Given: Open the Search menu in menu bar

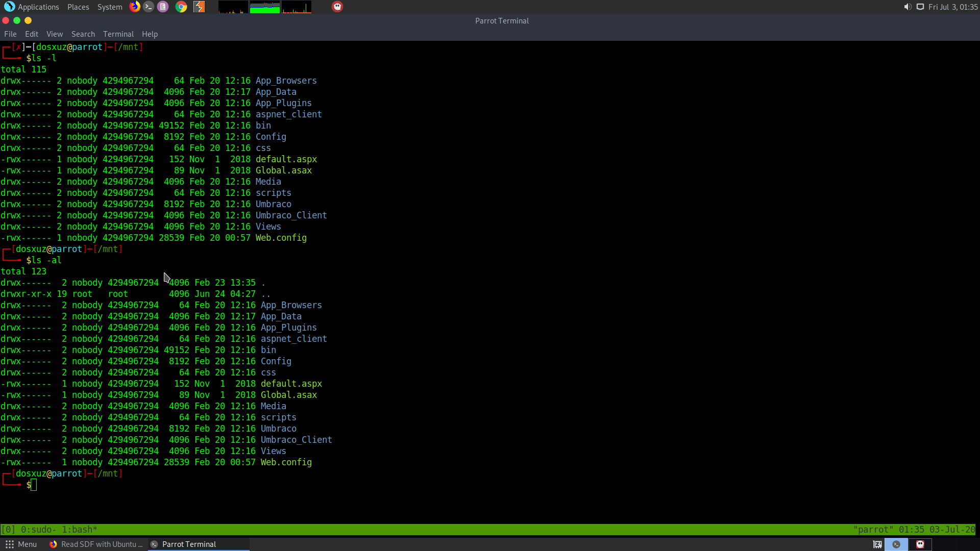Looking at the screenshot, I should point(83,34).
